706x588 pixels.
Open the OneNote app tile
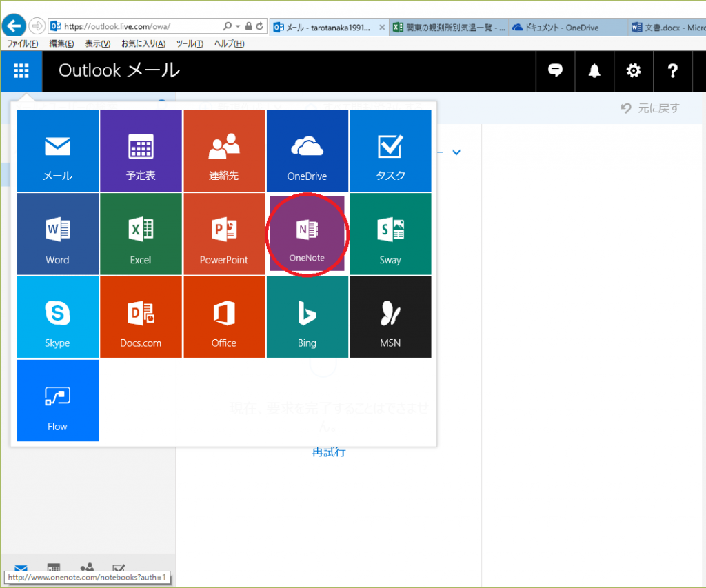(x=307, y=234)
